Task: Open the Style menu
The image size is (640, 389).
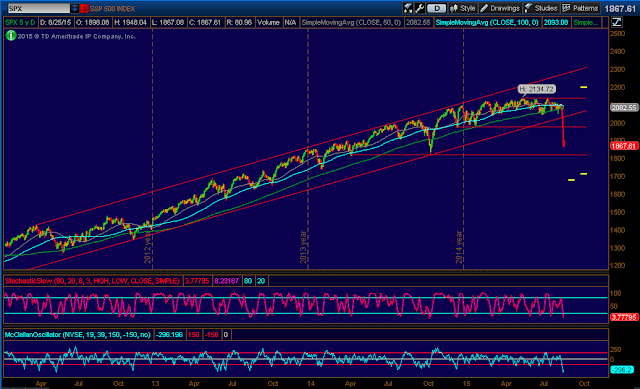Action: click(x=462, y=8)
